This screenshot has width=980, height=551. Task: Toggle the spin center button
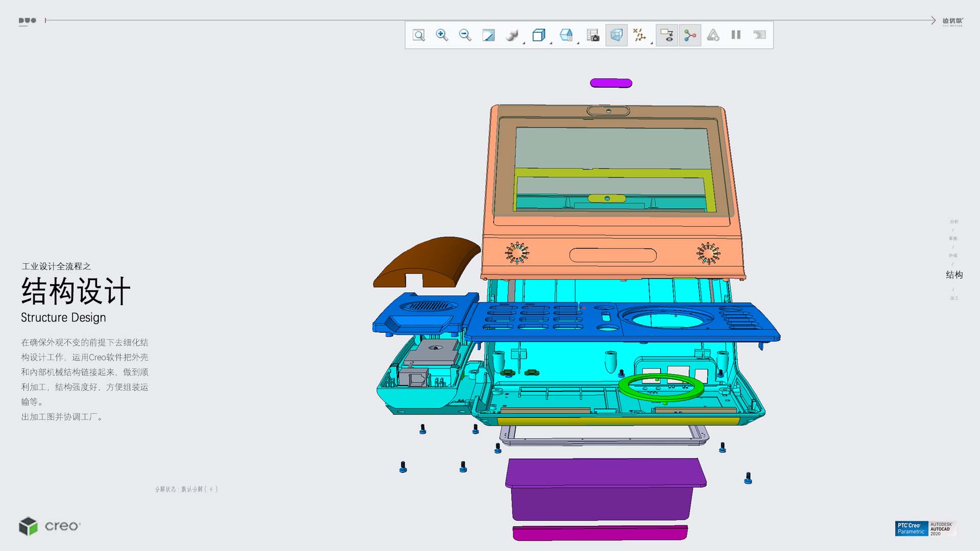(690, 35)
